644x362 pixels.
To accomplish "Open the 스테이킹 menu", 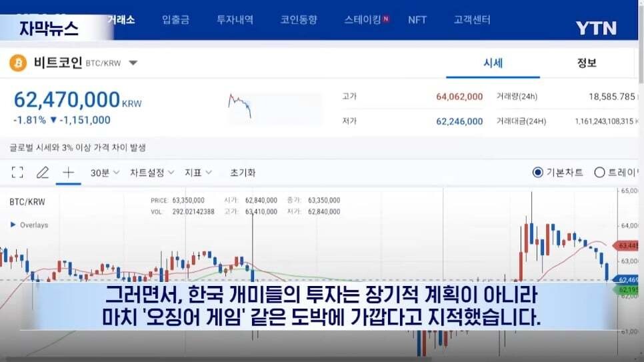I will [x=363, y=20].
